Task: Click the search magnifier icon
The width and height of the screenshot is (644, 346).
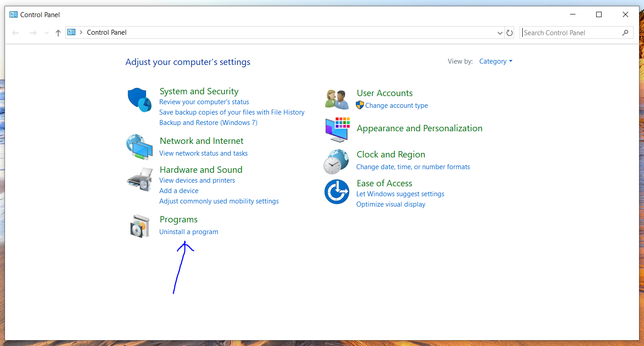Action: tap(625, 32)
